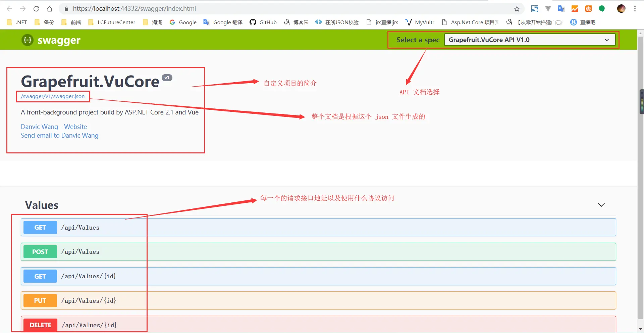Open the GitHub bookmark

[x=263, y=22]
